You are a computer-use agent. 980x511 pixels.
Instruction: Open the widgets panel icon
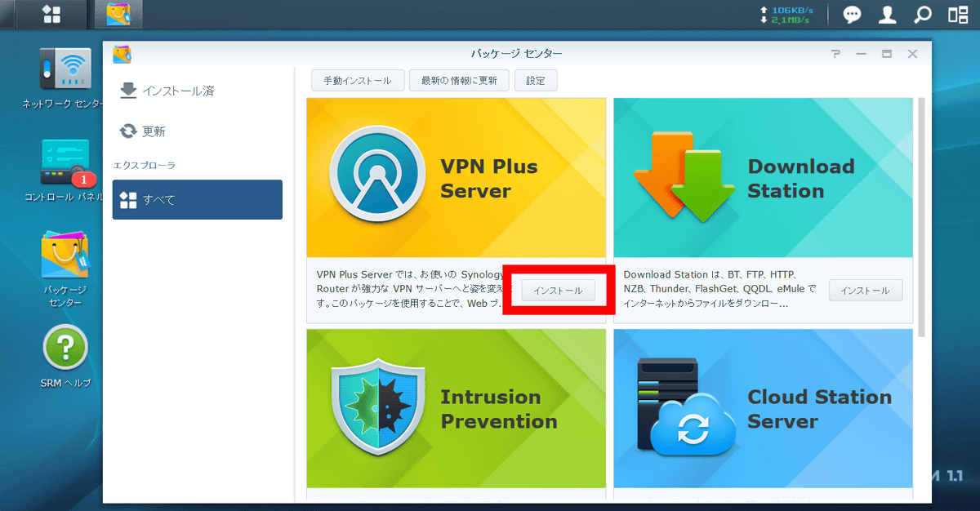point(957,15)
